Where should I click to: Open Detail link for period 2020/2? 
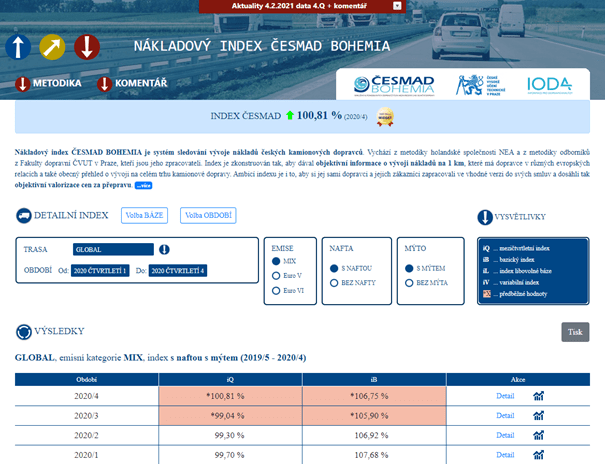click(505, 435)
